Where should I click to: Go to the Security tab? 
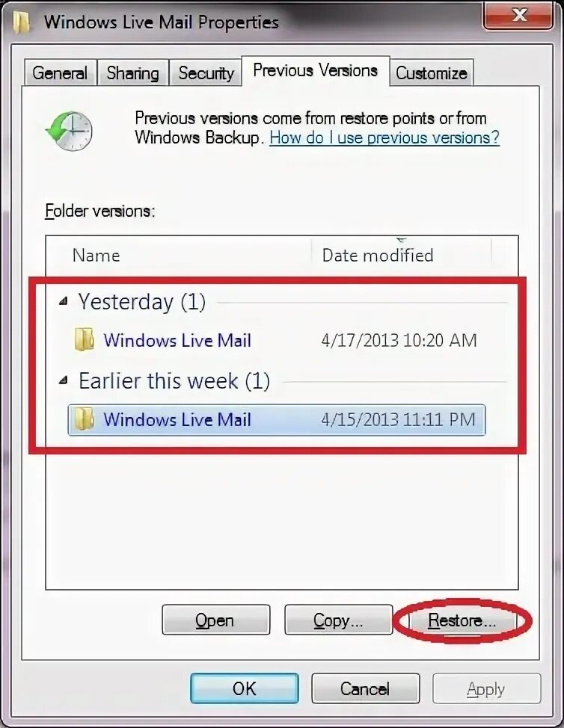[x=206, y=73]
